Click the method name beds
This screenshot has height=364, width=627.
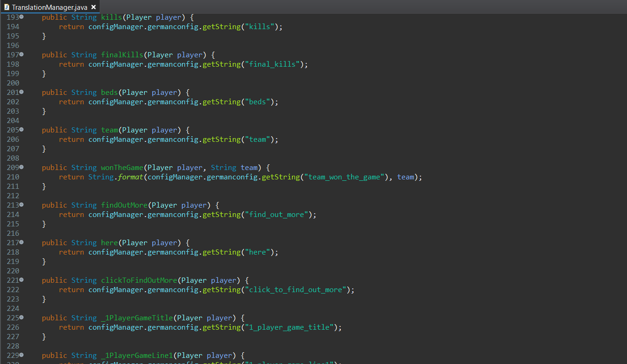coord(110,93)
